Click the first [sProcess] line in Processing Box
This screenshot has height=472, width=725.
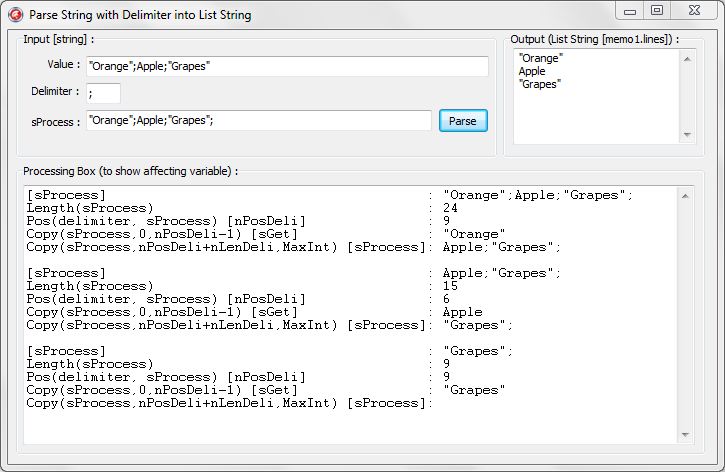[x=329, y=195]
